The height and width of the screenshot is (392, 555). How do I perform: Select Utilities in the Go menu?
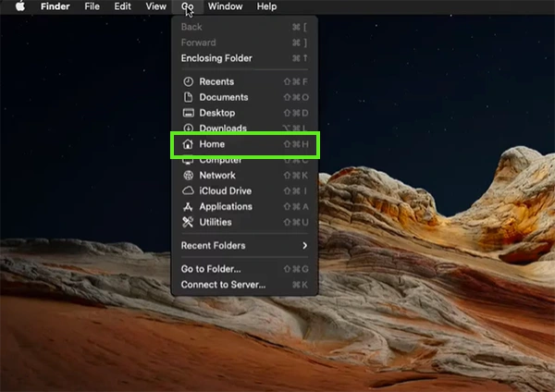pos(244,222)
